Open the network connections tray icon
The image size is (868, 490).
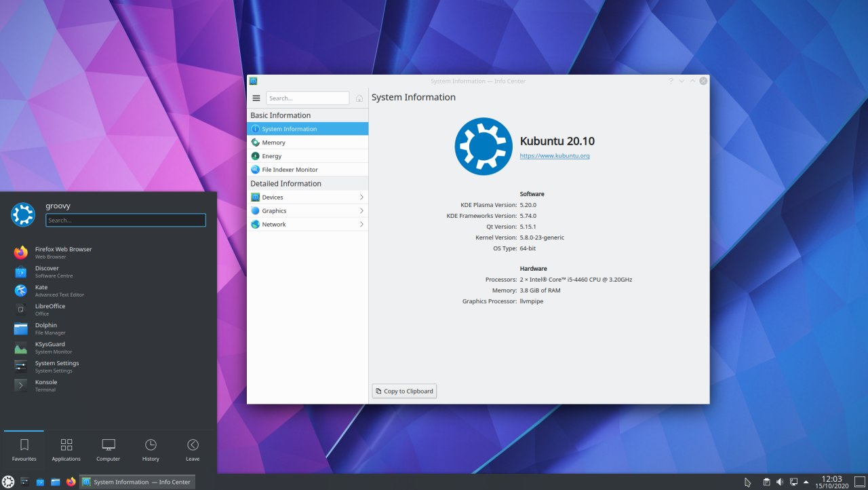[793, 482]
